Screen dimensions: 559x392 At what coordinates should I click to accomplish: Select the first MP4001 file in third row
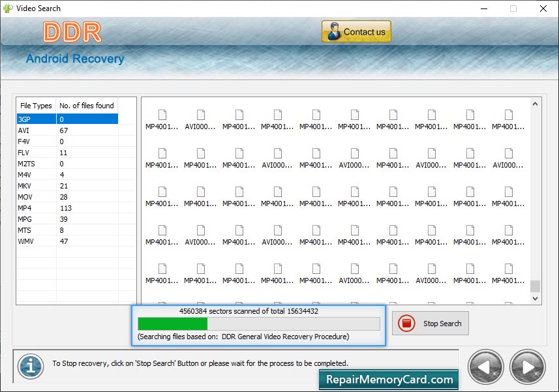(x=162, y=197)
